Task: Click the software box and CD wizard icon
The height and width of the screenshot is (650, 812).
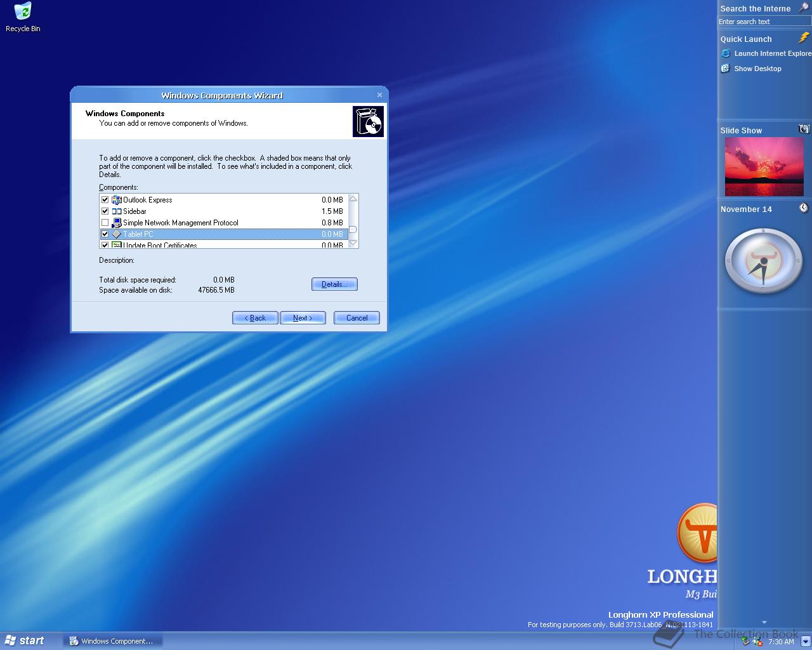Action: tap(368, 122)
